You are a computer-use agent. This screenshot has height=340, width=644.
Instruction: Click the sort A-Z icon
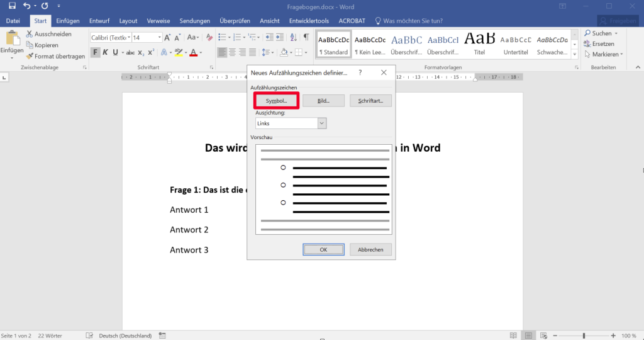(293, 37)
